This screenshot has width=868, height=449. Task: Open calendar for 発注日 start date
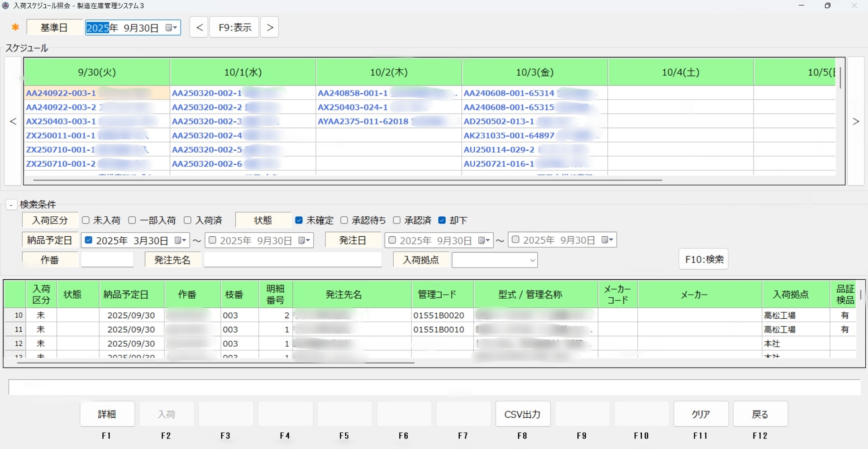coord(484,240)
